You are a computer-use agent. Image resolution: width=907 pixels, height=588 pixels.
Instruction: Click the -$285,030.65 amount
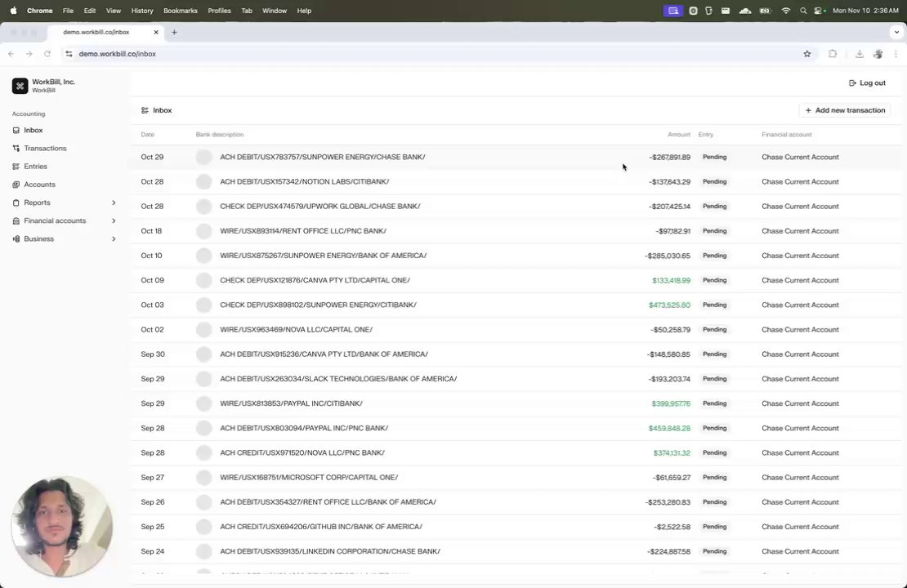coord(668,256)
